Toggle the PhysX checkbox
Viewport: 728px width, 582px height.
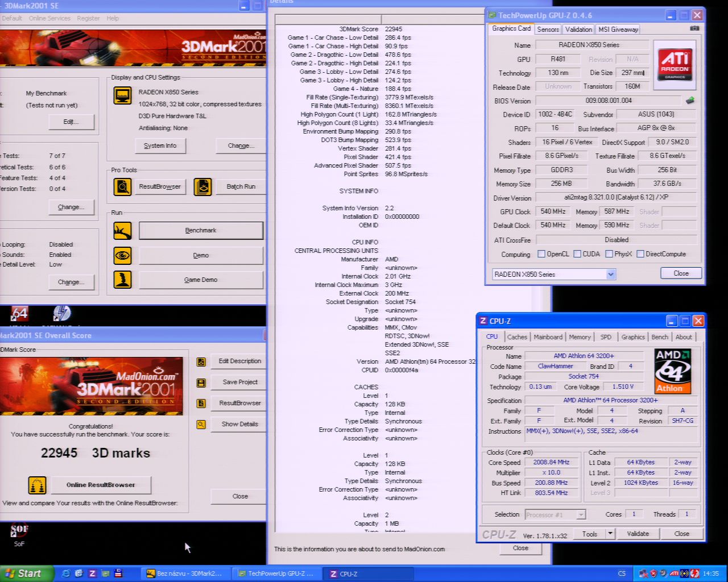point(609,254)
